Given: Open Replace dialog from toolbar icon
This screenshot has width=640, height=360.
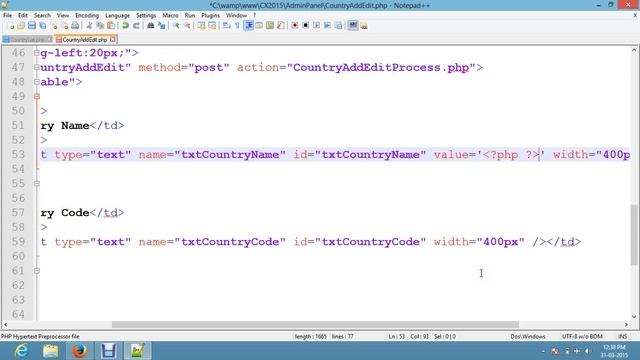Looking at the screenshot, I should pos(162,26).
